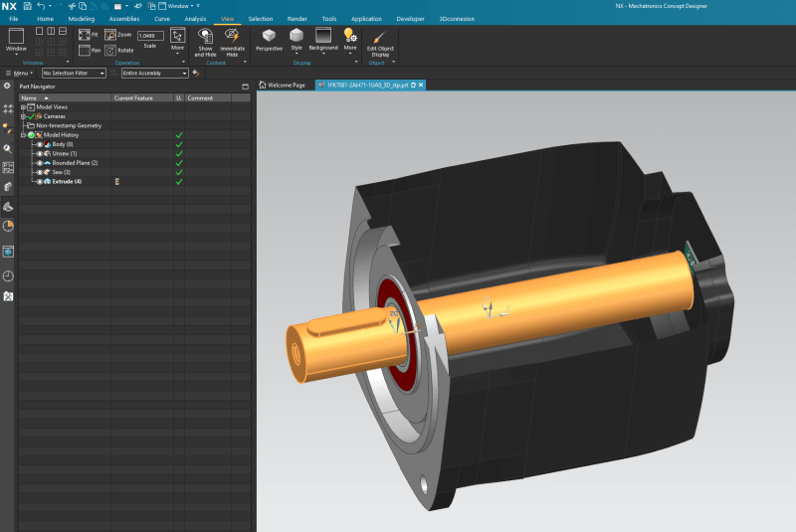Undo the last action
Screen dimensions: 796x532
point(41,6)
